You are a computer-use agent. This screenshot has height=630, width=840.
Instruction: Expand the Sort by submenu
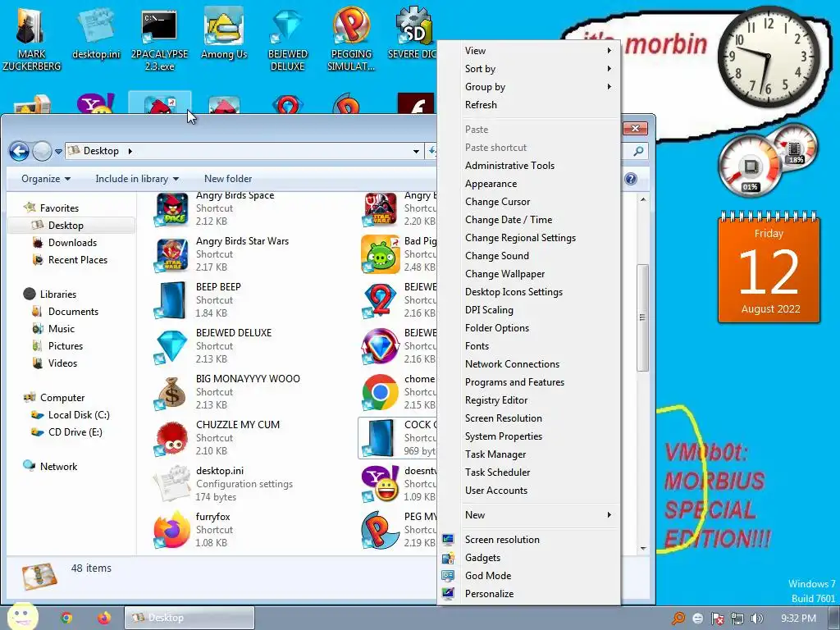tap(529, 69)
